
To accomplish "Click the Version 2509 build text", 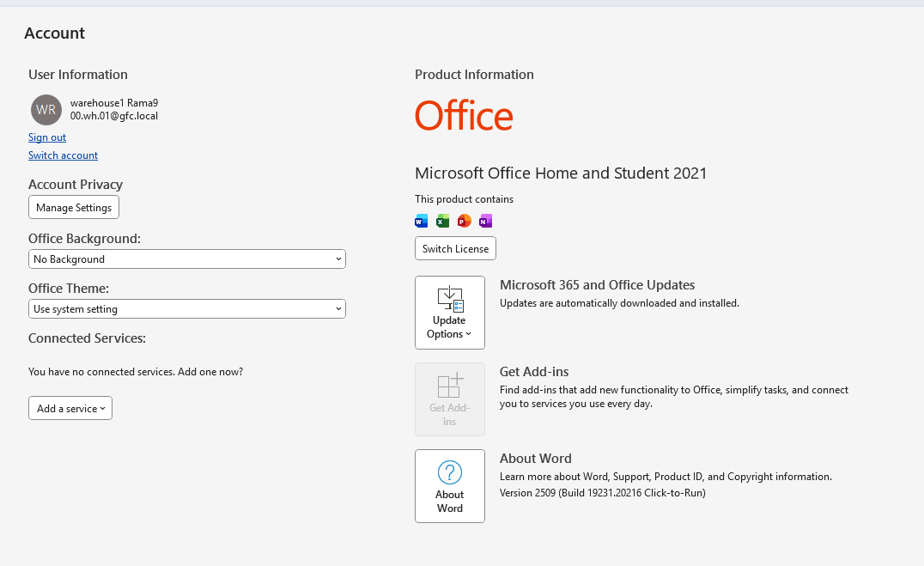I will (602, 493).
